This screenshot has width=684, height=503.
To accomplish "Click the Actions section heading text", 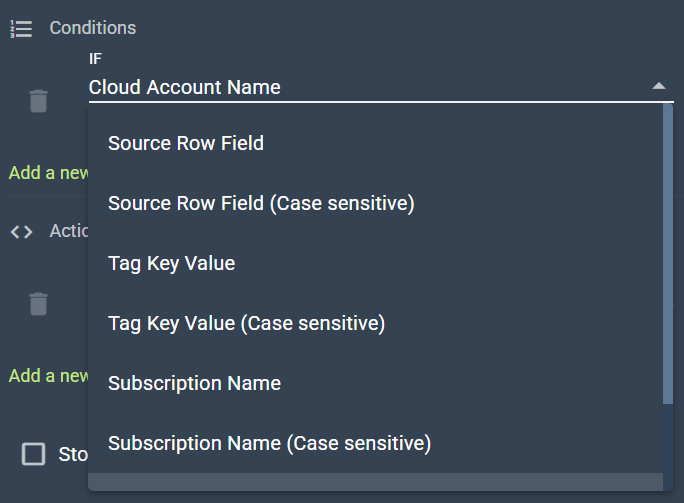I will [70, 232].
